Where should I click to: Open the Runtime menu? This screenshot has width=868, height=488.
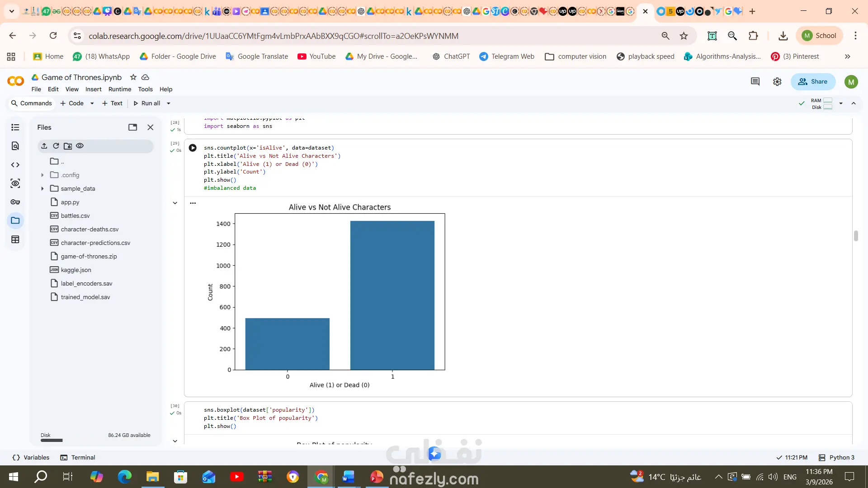click(119, 89)
